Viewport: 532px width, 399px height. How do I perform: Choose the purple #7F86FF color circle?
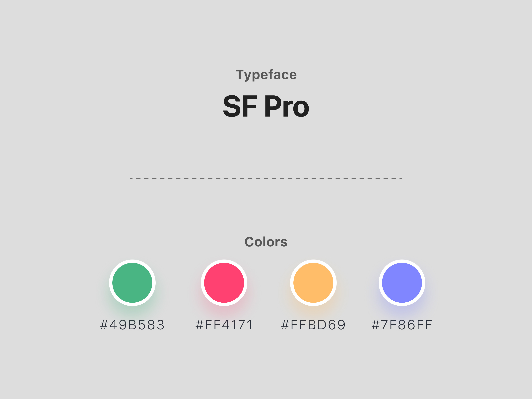(402, 283)
